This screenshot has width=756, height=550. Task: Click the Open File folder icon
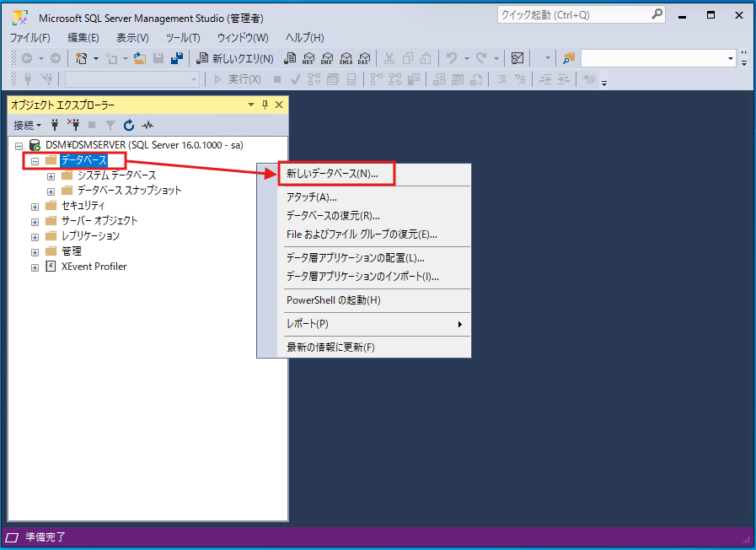140,58
